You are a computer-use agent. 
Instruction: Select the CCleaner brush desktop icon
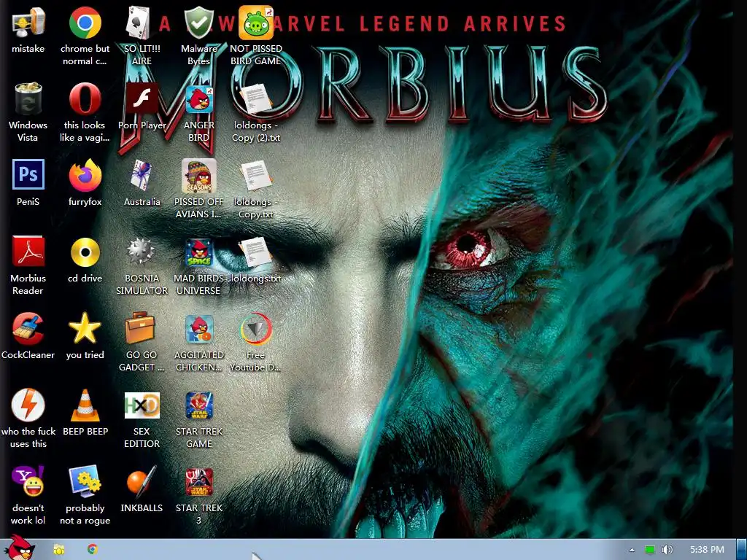click(28, 329)
